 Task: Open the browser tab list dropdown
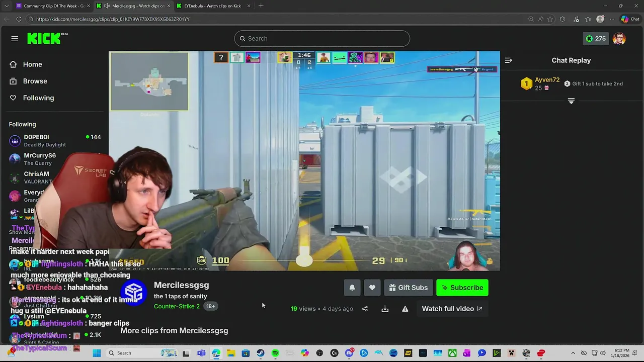pyautogui.click(x=6, y=6)
